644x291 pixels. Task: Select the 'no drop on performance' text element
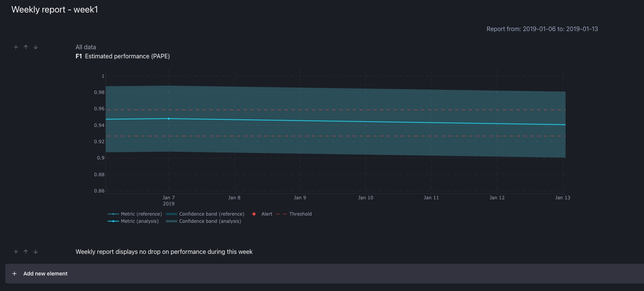tap(164, 252)
